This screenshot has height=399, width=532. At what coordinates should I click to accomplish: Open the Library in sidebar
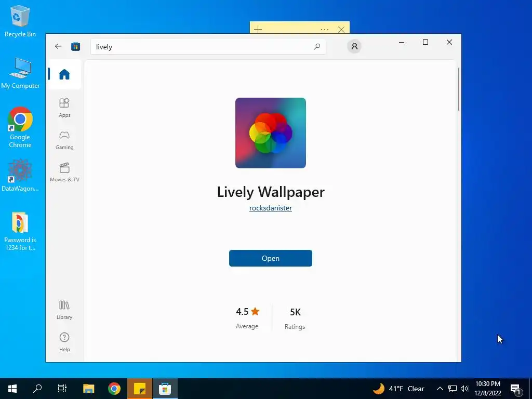pyautogui.click(x=64, y=310)
